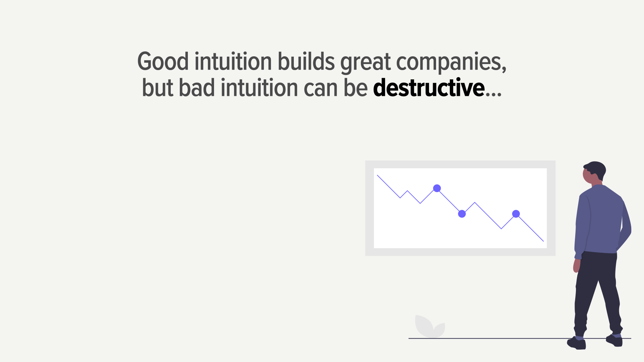This screenshot has height=362, width=644.
Task: Click the man's hand beside his trousers
Action: coord(577,265)
